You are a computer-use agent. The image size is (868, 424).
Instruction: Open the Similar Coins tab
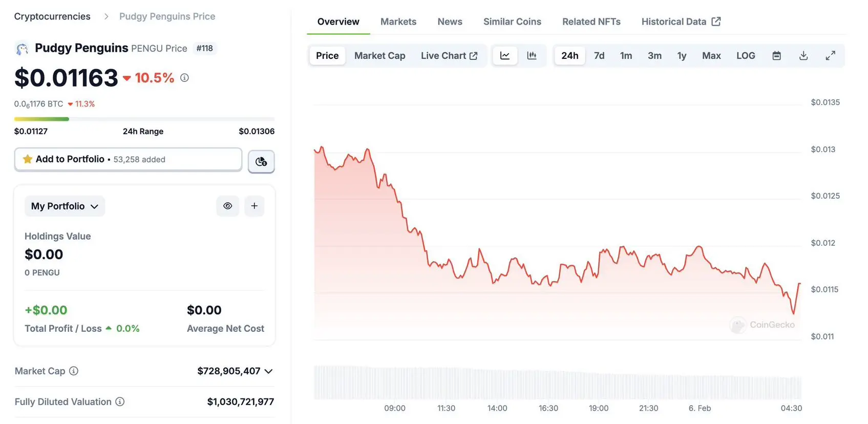click(x=512, y=22)
